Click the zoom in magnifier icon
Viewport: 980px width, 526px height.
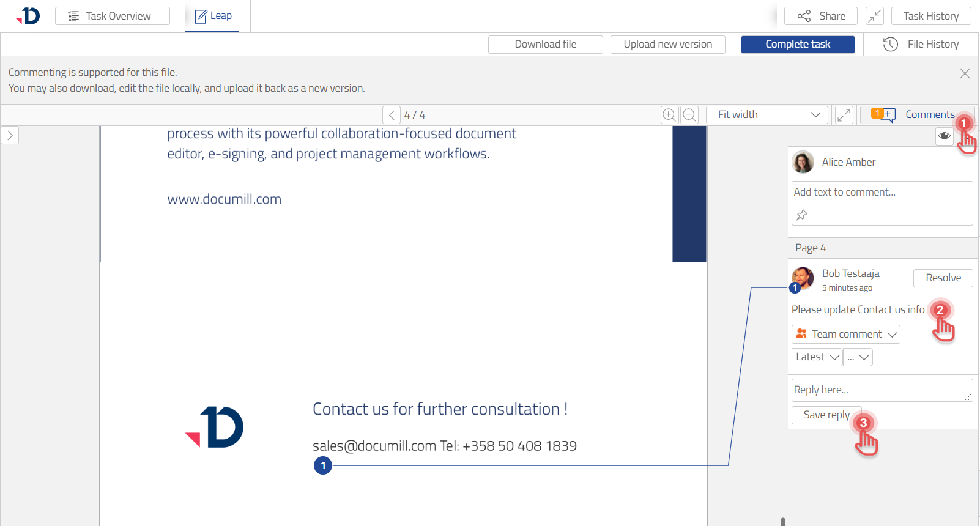tap(669, 115)
